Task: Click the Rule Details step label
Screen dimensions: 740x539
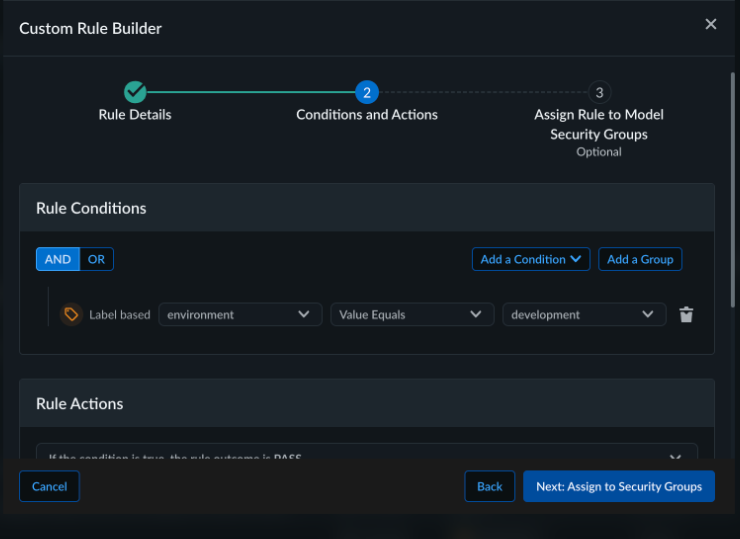Action: [135, 115]
